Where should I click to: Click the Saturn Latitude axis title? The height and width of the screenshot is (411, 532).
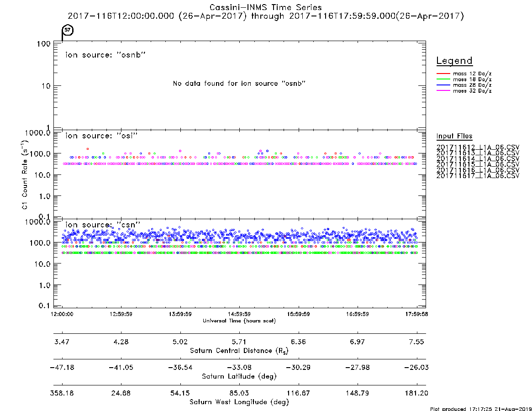239,376
